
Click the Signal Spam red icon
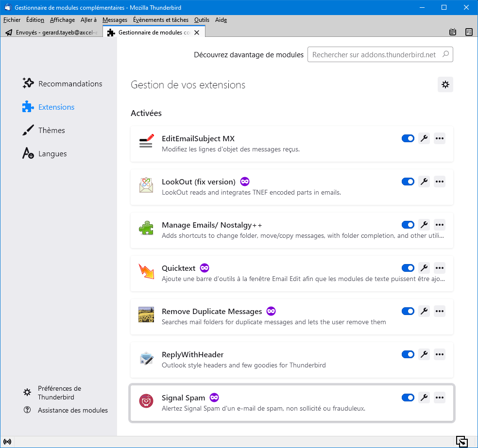(x=146, y=401)
